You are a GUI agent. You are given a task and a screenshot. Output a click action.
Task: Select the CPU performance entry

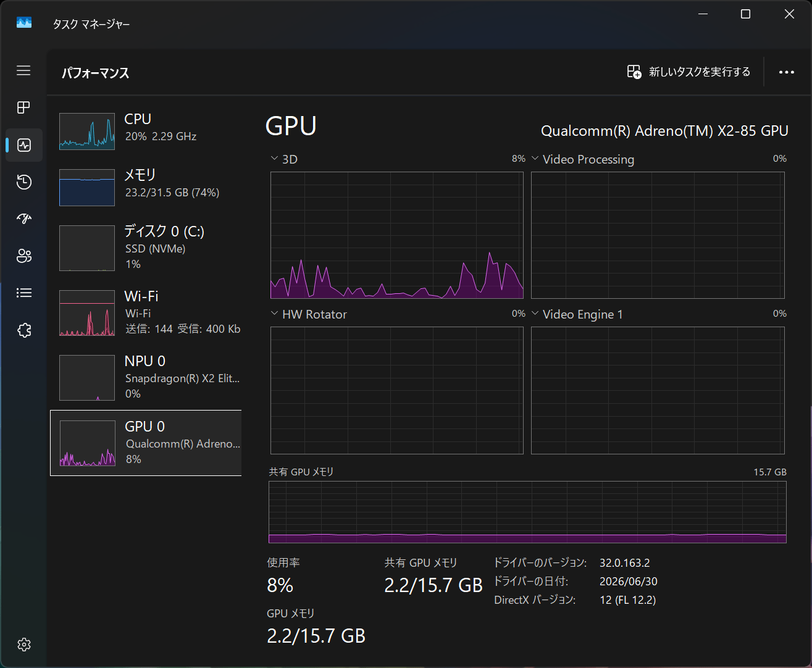point(146,131)
